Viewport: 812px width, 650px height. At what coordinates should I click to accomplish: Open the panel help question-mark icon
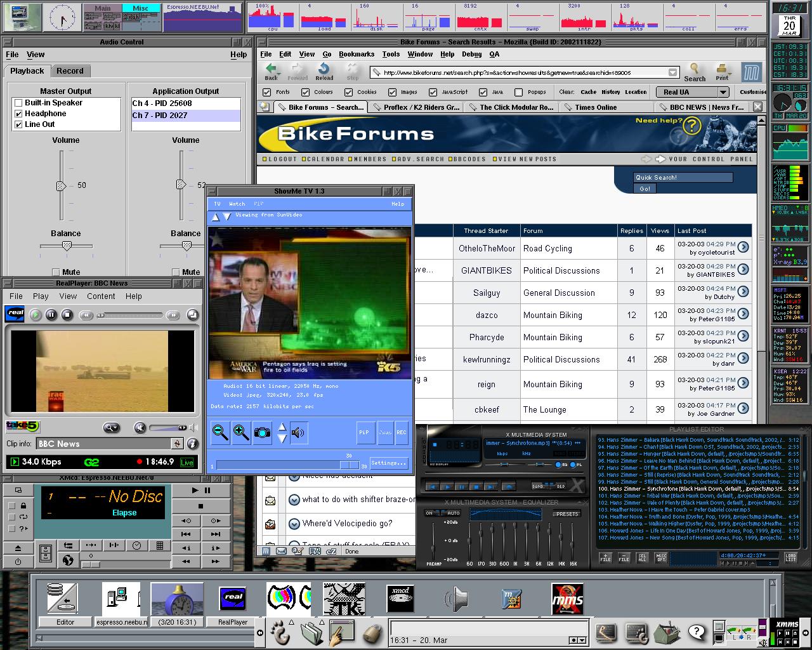697,632
